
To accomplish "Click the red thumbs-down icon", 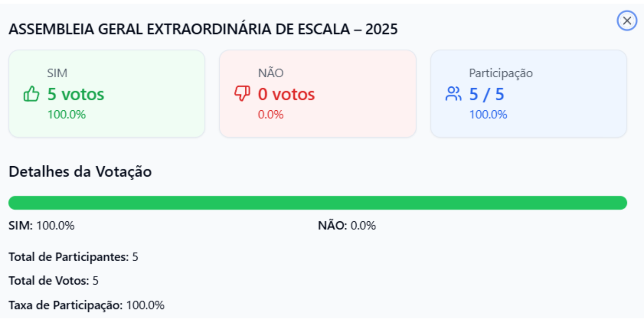I will coord(242,93).
